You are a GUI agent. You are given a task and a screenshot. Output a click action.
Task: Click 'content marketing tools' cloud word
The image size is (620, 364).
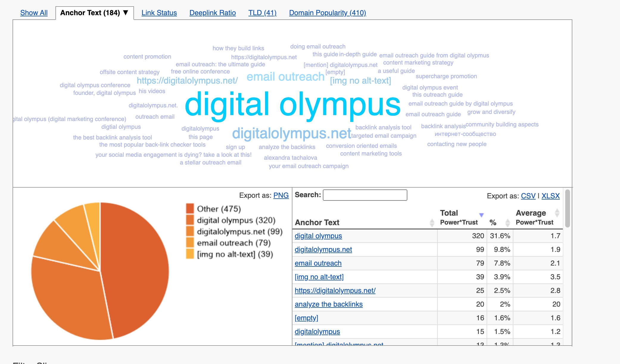pyautogui.click(x=371, y=153)
